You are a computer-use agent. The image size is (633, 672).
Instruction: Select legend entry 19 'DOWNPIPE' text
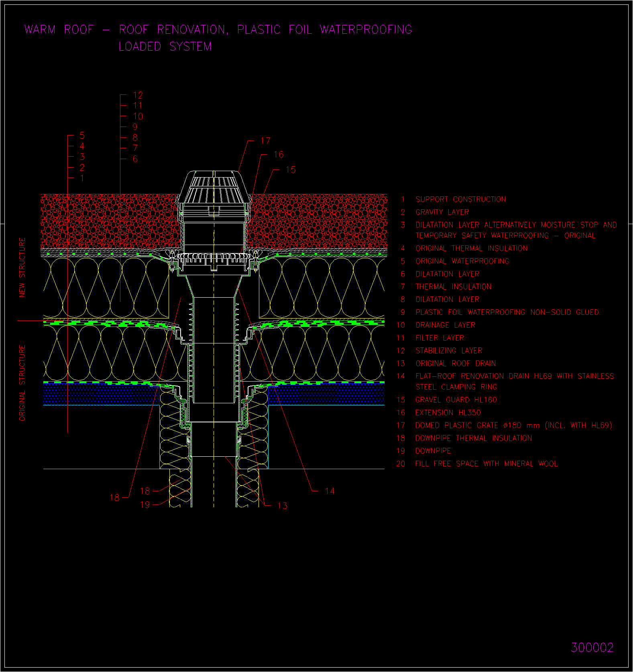[434, 451]
